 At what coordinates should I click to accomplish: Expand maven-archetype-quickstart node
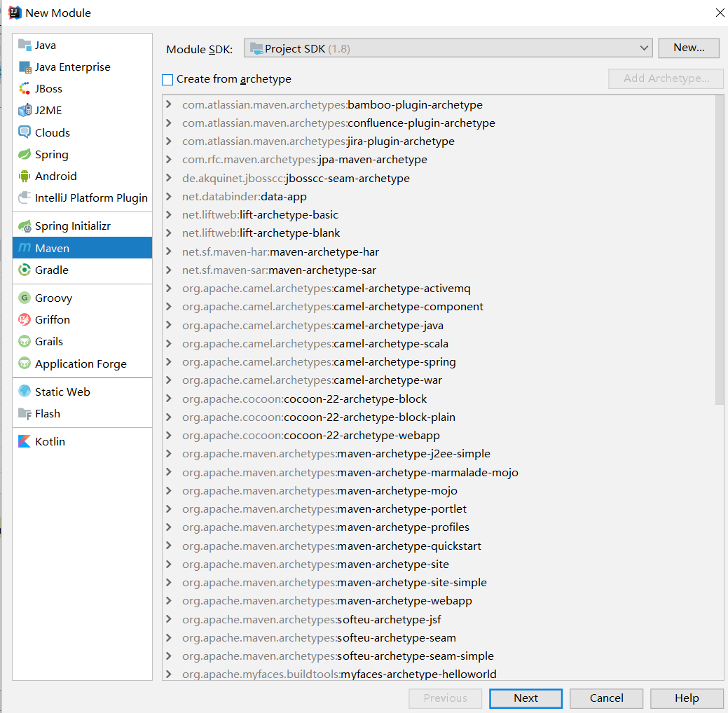click(x=169, y=546)
